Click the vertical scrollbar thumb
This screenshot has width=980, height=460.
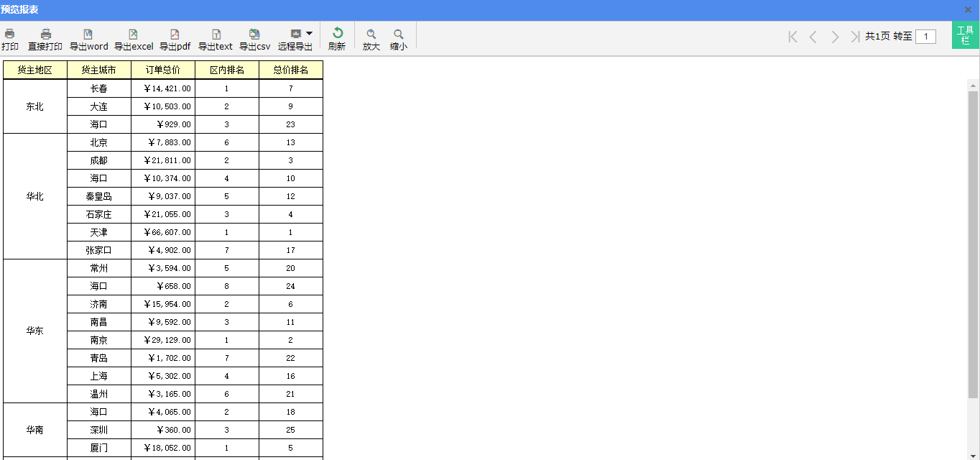click(x=974, y=244)
